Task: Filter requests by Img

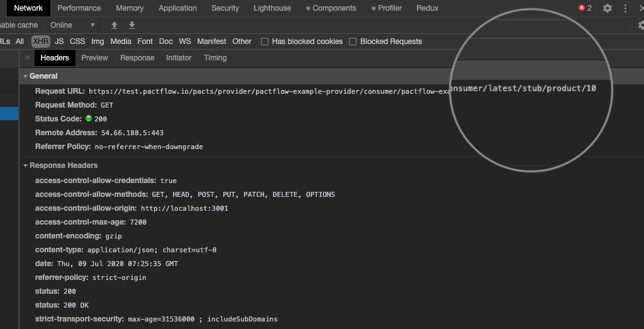Action: click(97, 42)
